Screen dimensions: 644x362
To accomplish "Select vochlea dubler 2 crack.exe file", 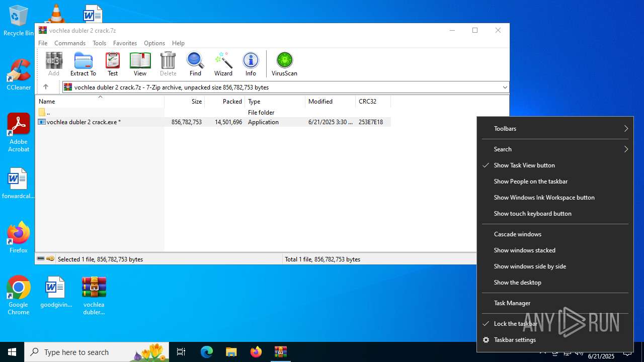I will 214,122.
